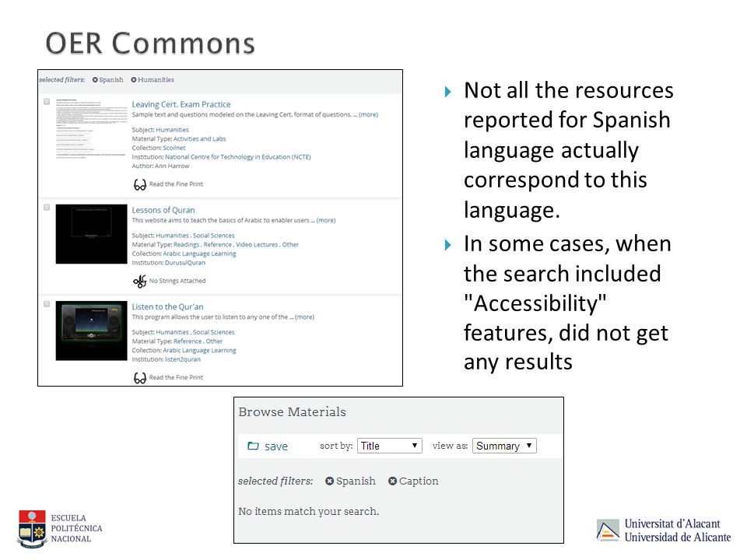
Task: Click Reference material type under Listen to the Qur'an
Action: point(188,341)
